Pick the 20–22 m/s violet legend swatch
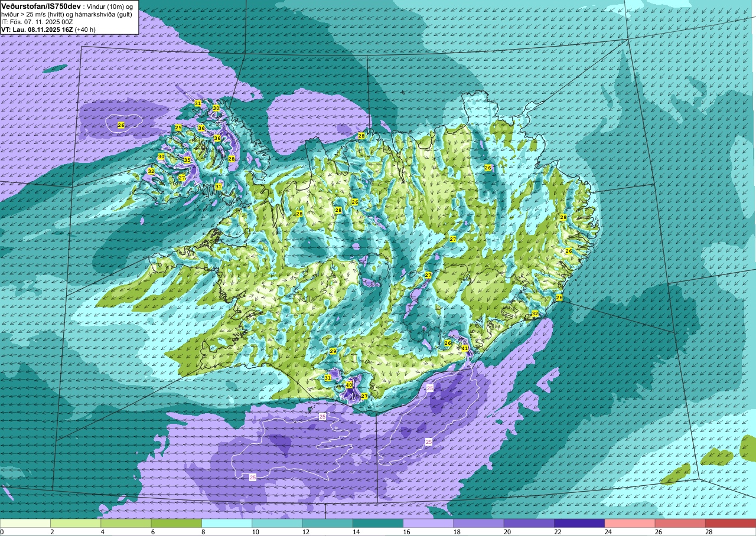Image resolution: width=756 pixels, height=536 pixels. (529, 523)
